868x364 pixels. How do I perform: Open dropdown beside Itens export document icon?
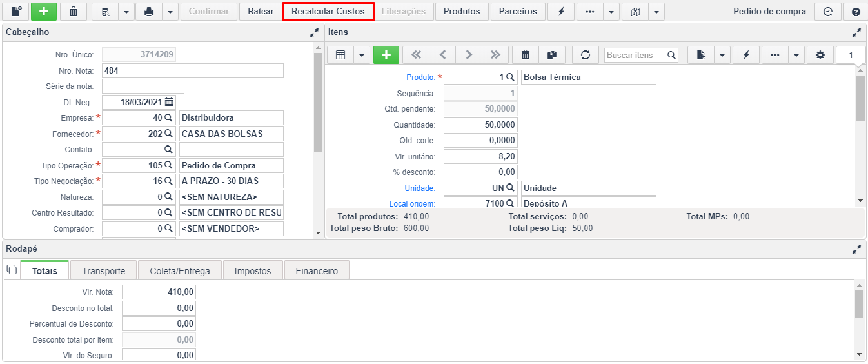click(722, 55)
